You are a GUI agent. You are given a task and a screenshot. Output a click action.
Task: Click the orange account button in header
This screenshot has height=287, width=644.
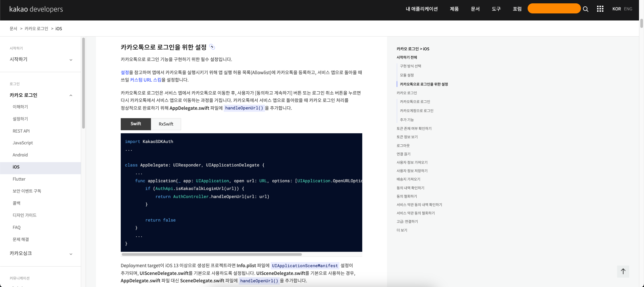pos(554,8)
